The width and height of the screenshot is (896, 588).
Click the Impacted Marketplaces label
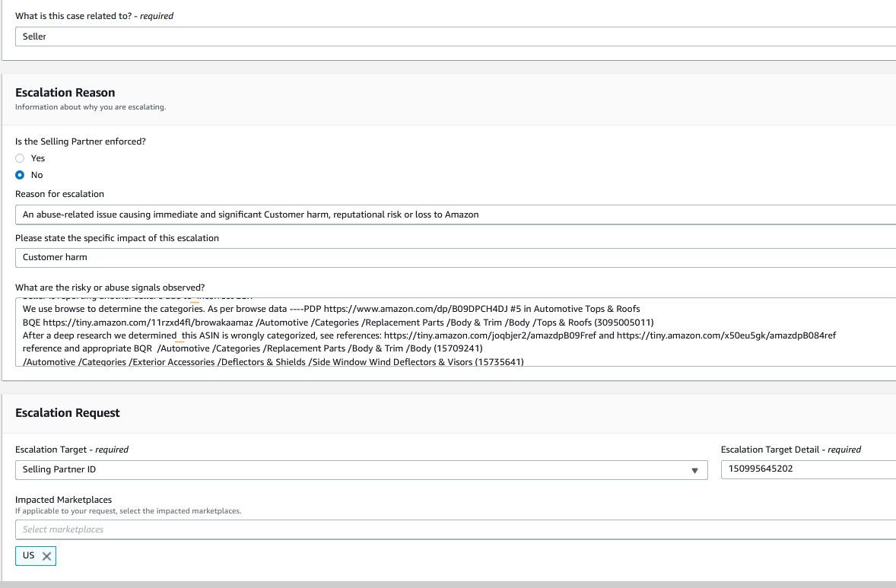(x=64, y=500)
